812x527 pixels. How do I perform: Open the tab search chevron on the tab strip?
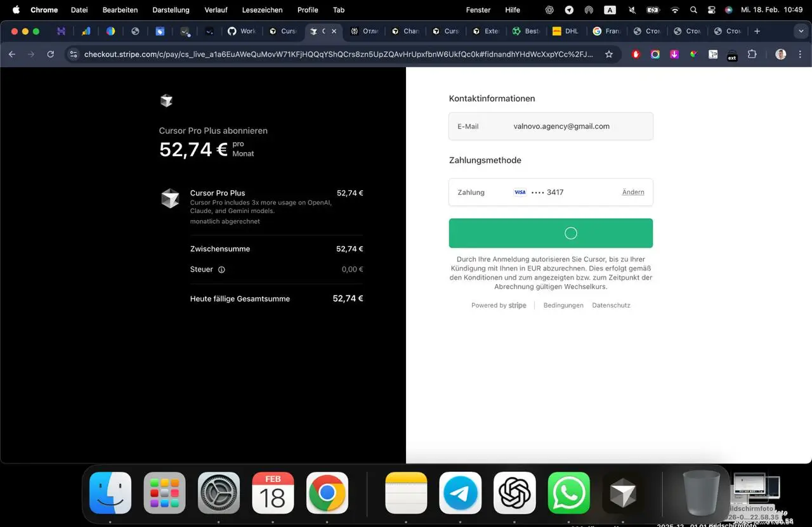pos(801,30)
